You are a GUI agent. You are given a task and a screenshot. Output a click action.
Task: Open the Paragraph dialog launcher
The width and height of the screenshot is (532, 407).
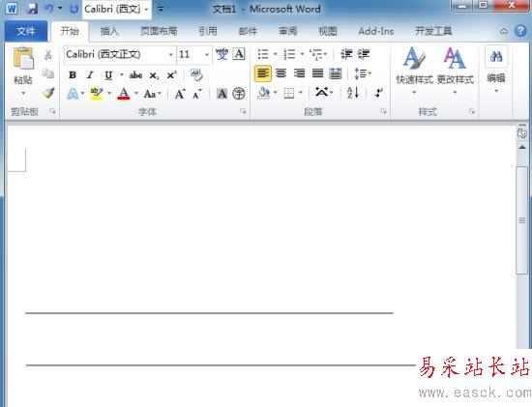tap(383, 111)
